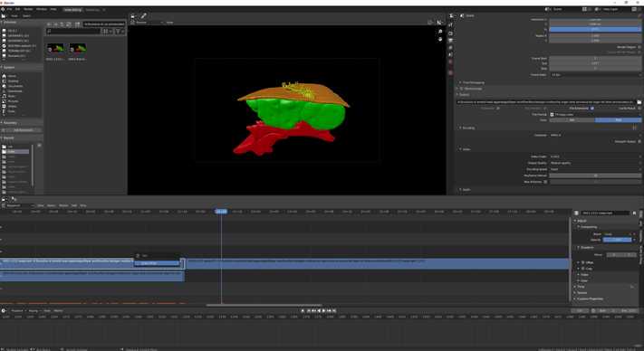The height and width of the screenshot is (351, 644).
Task: Click the Keyframe Interval field
Action: coord(595,175)
